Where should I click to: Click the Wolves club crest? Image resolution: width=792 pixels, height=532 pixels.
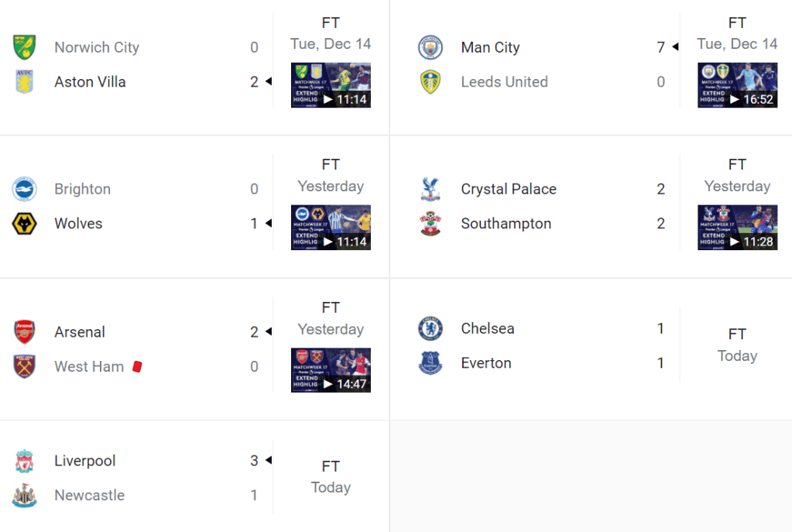click(x=25, y=224)
